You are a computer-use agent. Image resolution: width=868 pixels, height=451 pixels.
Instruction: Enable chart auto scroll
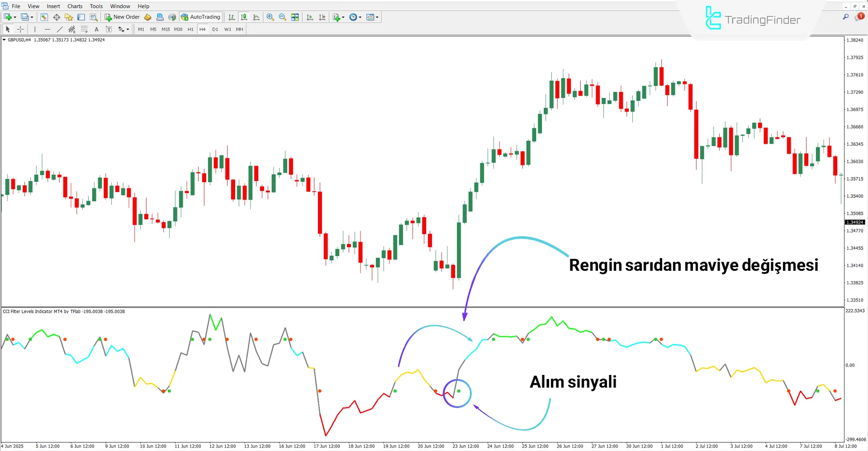309,17
